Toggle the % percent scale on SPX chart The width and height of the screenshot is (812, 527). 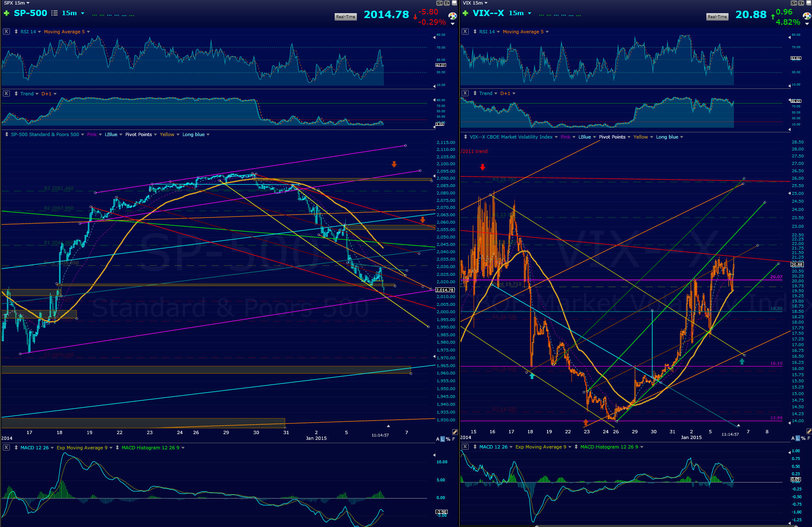[x=448, y=439]
